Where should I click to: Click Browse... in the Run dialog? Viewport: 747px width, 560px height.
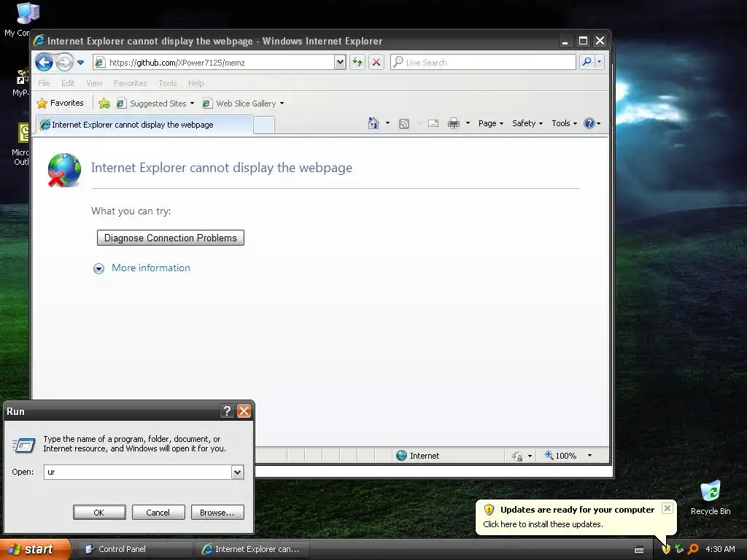coord(217,513)
